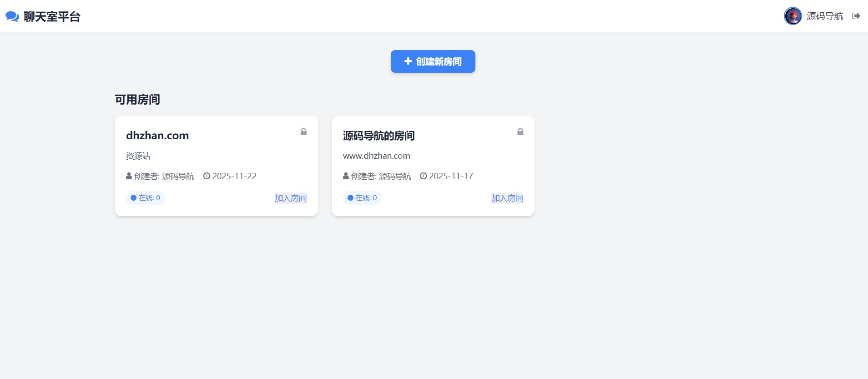
Task: Click online count badge on dhzhan.com card
Action: click(145, 198)
